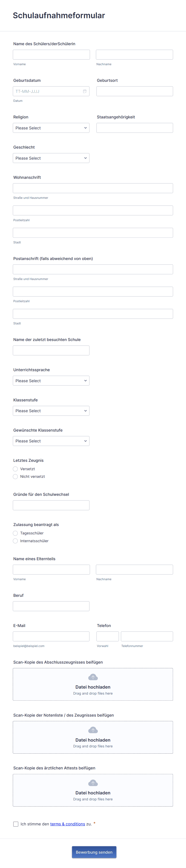
Task: Choose Internatsschüler as admission type
Action: [x=16, y=541]
